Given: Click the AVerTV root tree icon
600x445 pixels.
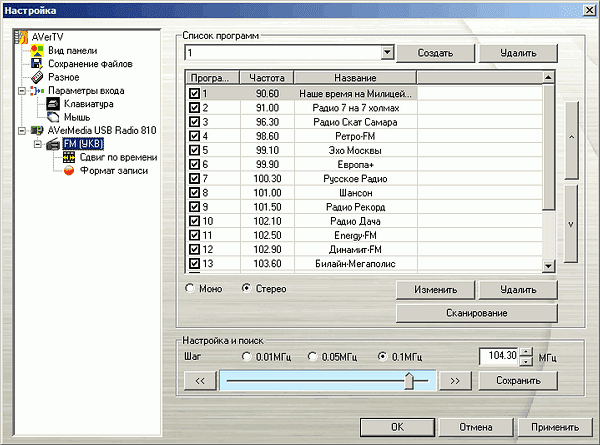Looking at the screenshot, I should pyautogui.click(x=21, y=37).
